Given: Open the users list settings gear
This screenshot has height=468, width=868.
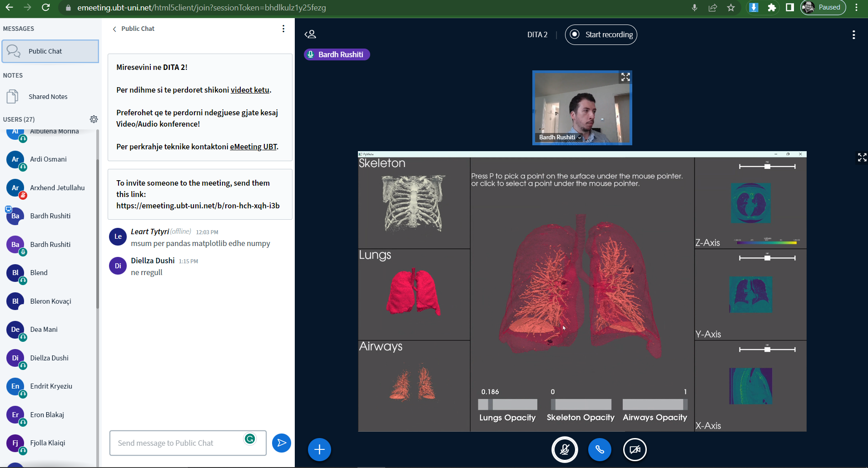Looking at the screenshot, I should coord(94,119).
